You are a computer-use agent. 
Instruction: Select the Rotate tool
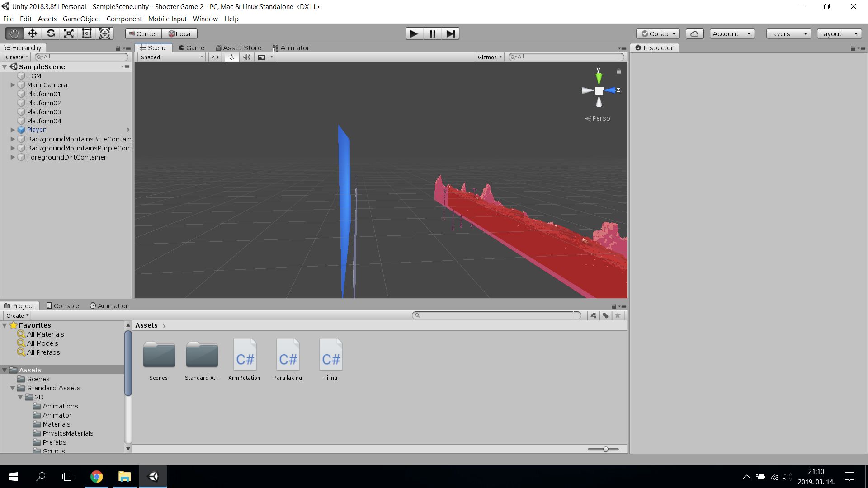[x=51, y=33]
